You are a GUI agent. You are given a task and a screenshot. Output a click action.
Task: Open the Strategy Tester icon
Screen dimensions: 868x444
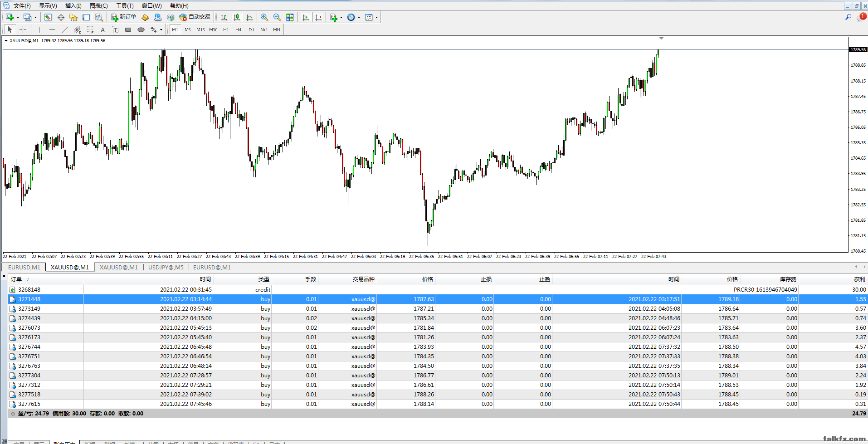click(99, 17)
